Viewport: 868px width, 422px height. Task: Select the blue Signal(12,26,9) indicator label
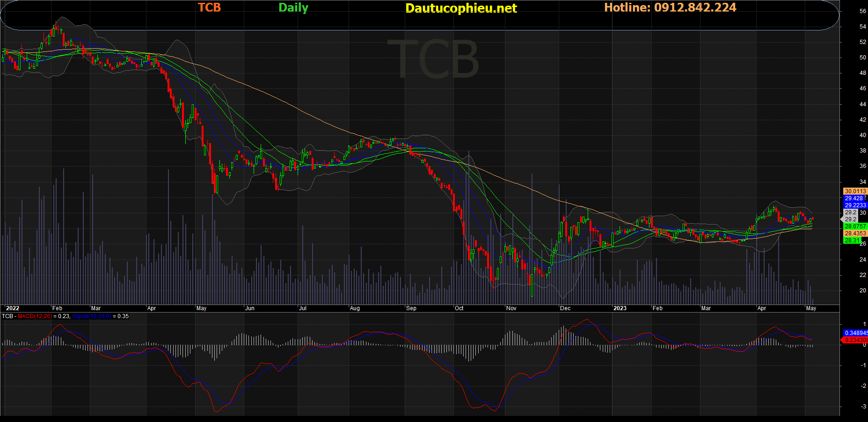(x=92, y=316)
